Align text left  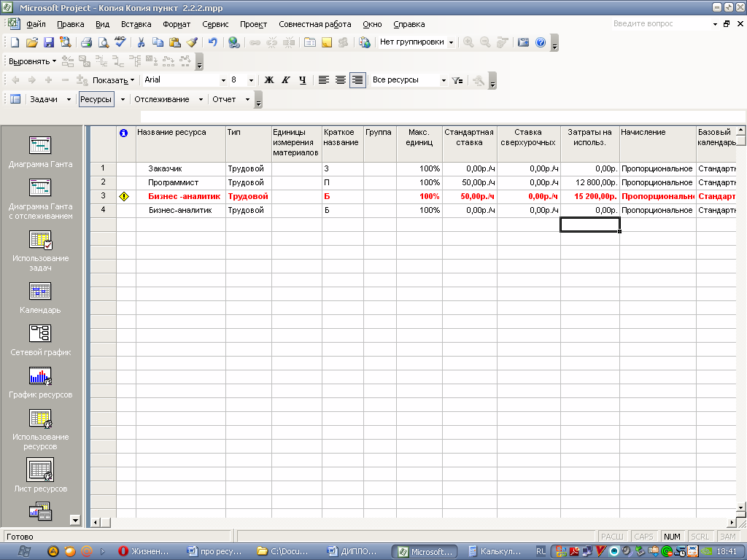[x=323, y=80]
